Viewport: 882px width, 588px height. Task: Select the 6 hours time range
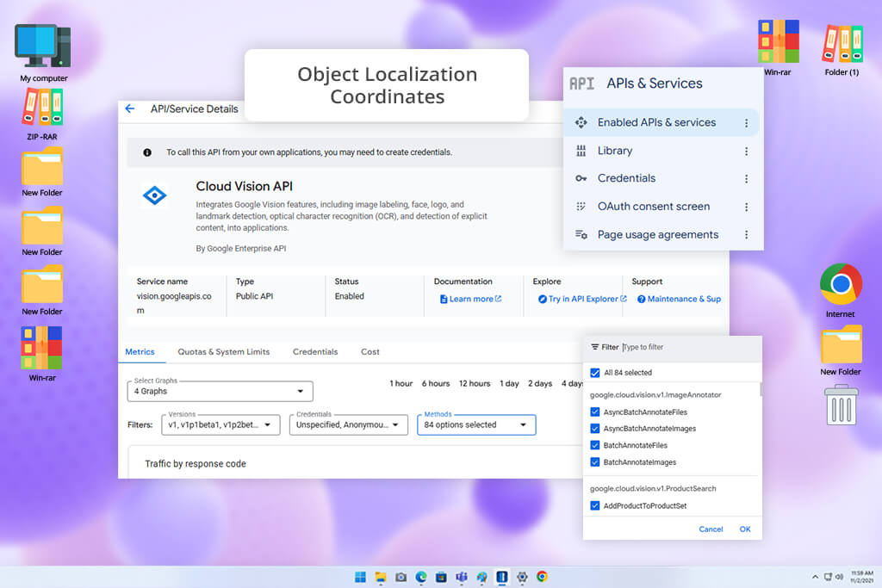tap(436, 383)
